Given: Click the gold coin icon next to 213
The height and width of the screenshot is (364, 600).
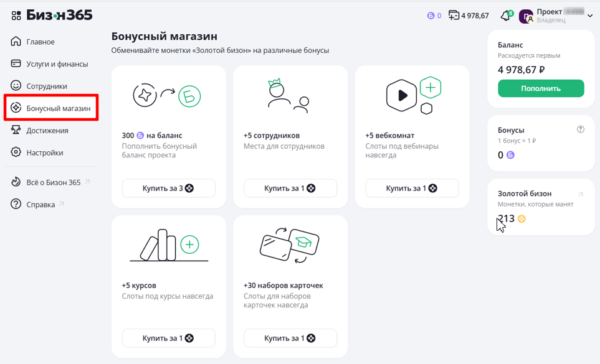Looking at the screenshot, I should point(521,218).
